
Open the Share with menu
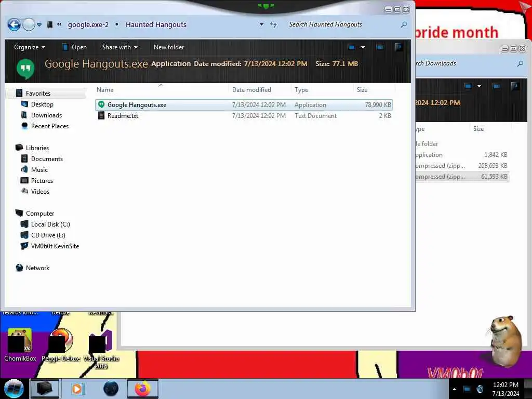click(120, 47)
